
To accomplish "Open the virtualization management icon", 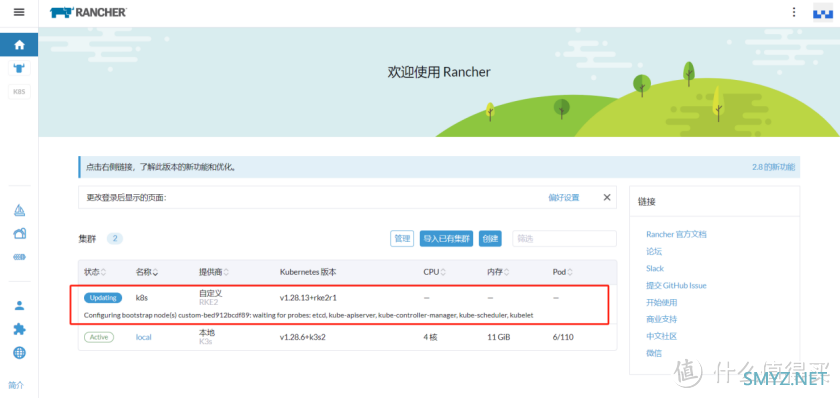I will [19, 257].
